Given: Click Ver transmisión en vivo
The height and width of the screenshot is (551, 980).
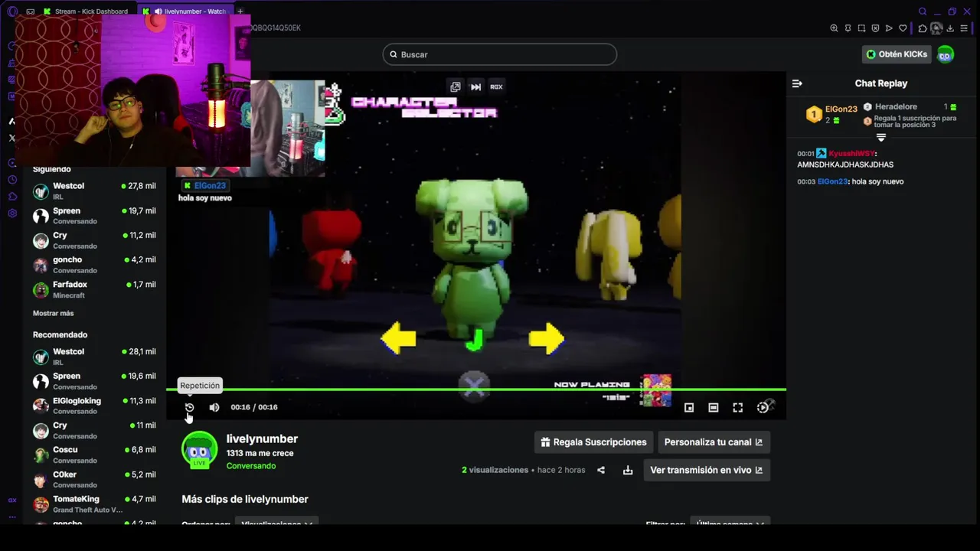Looking at the screenshot, I should pos(706,470).
